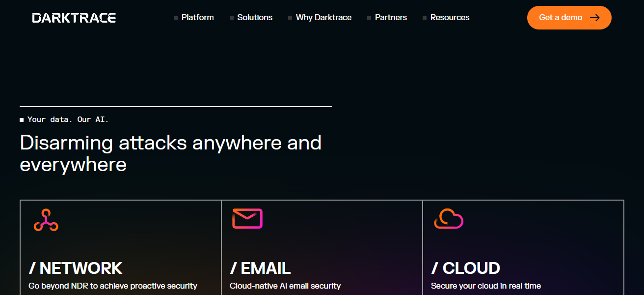Click 'Cloud-native AI email security' text

[x=285, y=286]
